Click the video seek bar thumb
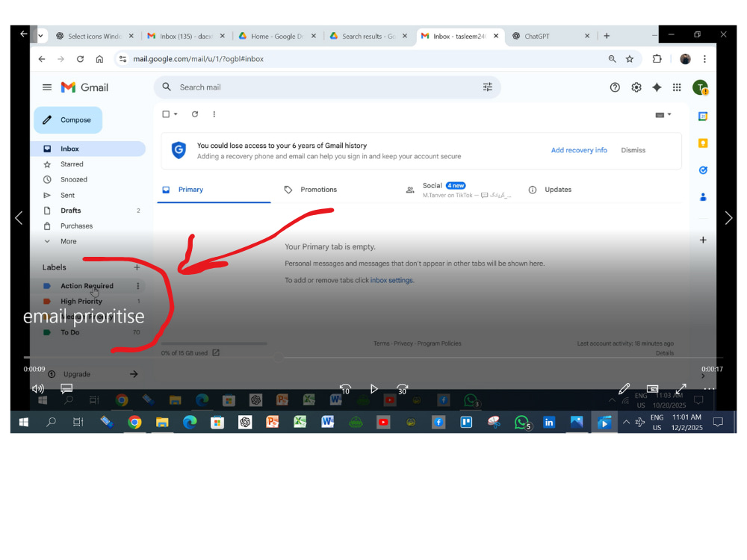This screenshot has width=747, height=560. [278, 357]
